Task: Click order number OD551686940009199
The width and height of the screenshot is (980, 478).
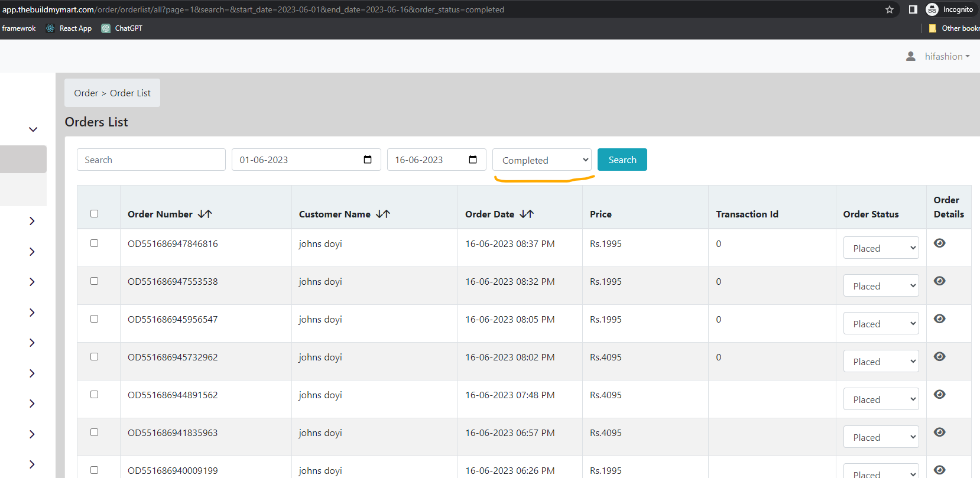Action: (x=173, y=470)
